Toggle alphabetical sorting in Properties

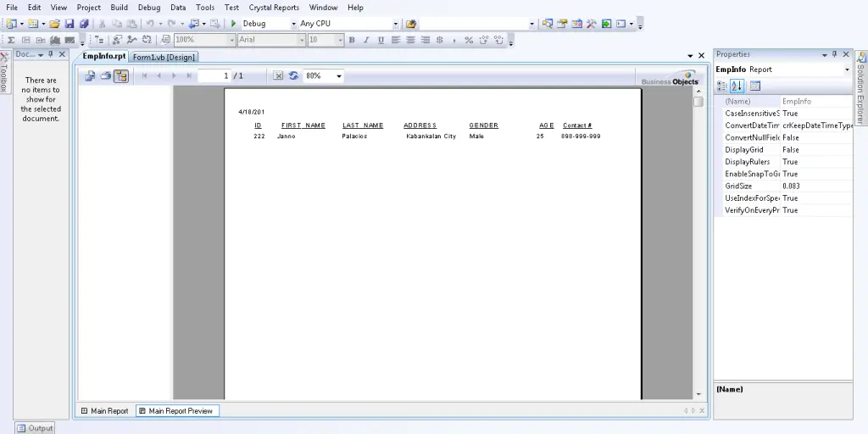[737, 86]
